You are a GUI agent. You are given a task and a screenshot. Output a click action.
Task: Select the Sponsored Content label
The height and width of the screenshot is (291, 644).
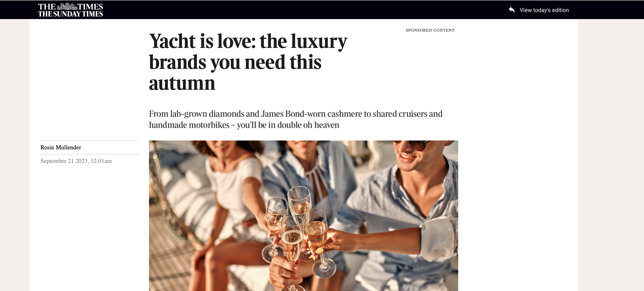(x=430, y=30)
